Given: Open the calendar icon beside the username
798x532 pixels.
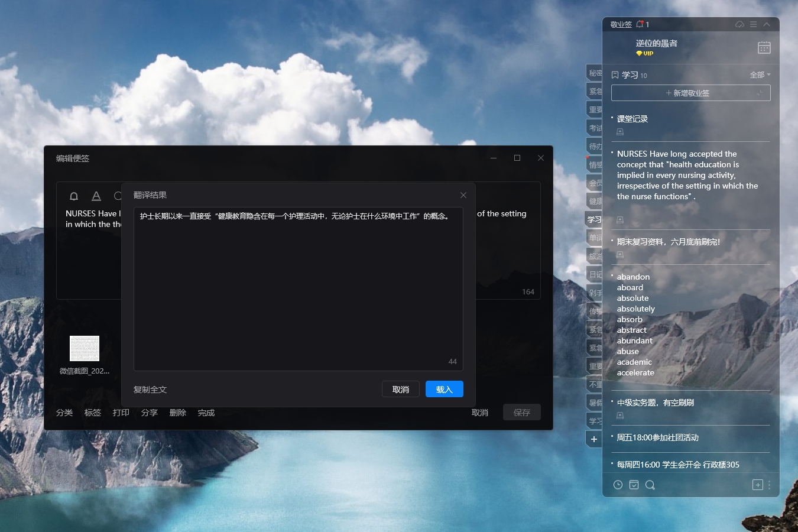Looking at the screenshot, I should (x=764, y=47).
